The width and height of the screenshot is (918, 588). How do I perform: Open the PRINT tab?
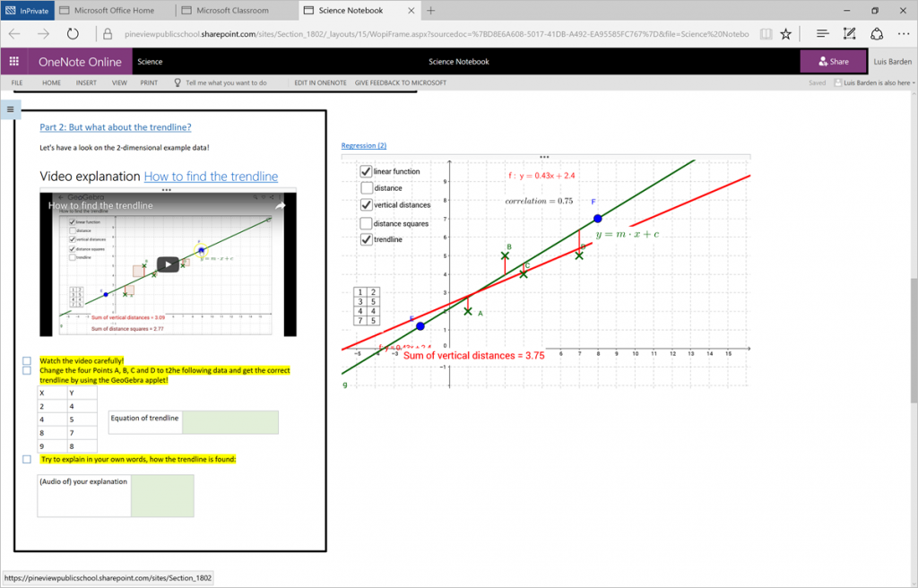(x=149, y=83)
